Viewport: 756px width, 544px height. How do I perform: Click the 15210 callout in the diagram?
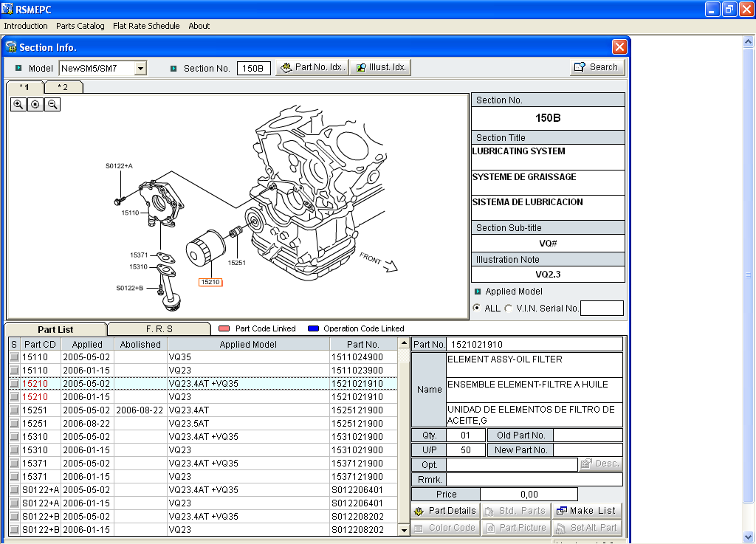(x=210, y=283)
